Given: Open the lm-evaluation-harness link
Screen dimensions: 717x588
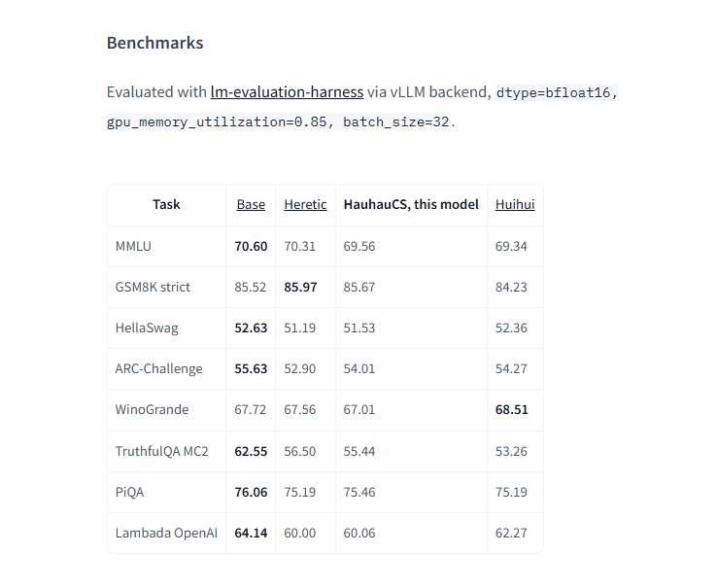Looking at the screenshot, I should click(x=287, y=92).
